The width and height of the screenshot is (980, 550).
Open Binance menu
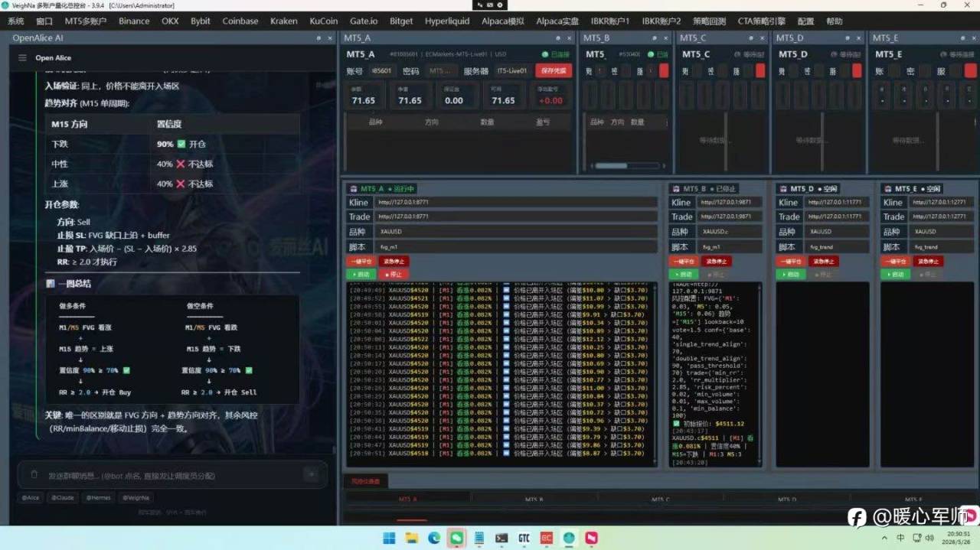pyautogui.click(x=134, y=21)
